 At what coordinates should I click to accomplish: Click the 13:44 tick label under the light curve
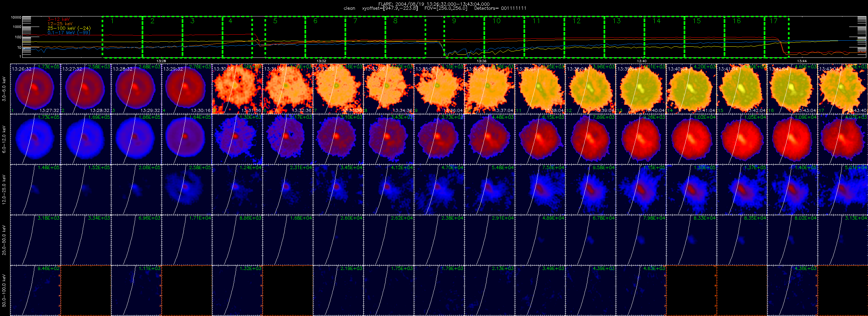[802, 61]
